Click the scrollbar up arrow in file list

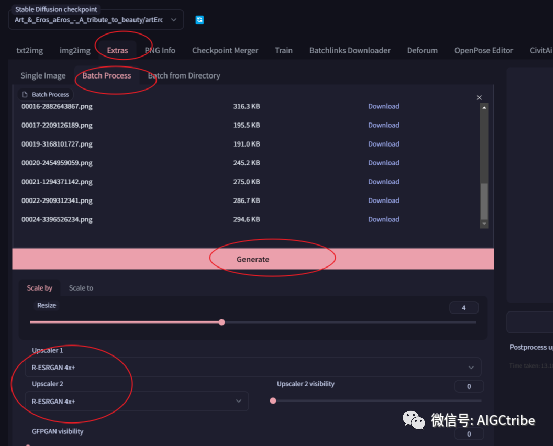(484, 108)
